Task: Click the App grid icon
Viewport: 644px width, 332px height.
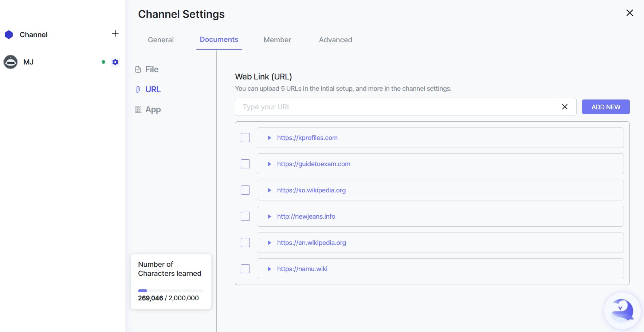Action: (x=138, y=109)
